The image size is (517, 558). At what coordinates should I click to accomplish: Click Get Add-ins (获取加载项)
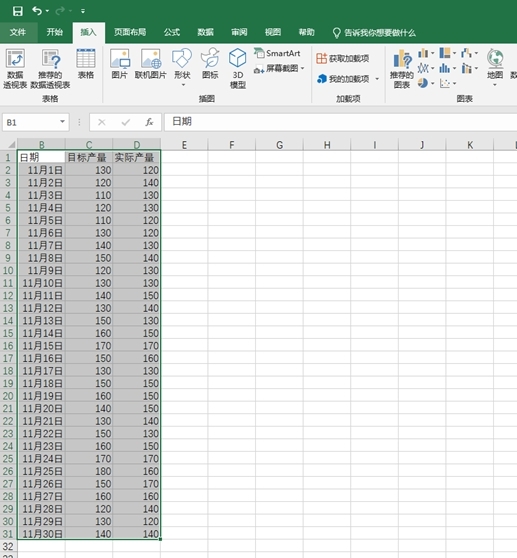click(x=343, y=58)
